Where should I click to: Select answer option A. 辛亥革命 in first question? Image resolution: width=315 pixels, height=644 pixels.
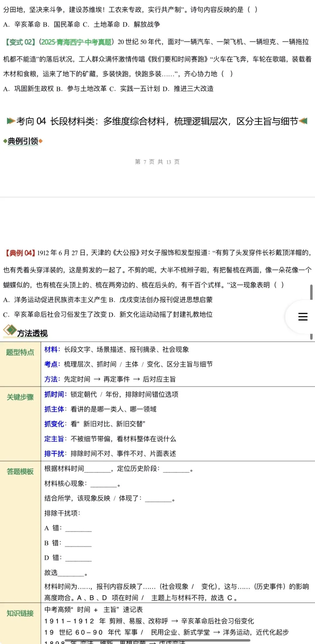(22, 25)
